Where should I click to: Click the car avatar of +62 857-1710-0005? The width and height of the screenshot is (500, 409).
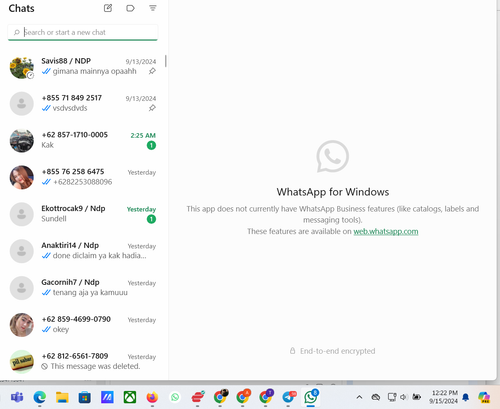click(x=22, y=141)
